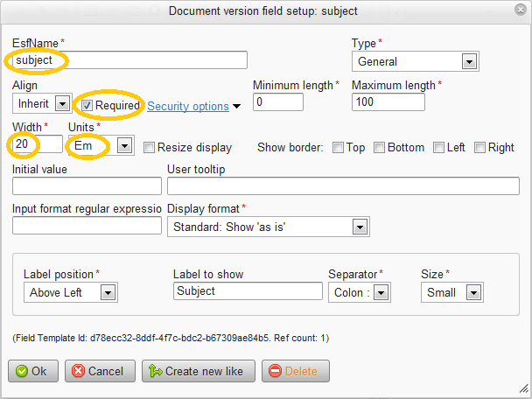Toggle the Bottom border checkbox
Image resolution: width=532 pixels, height=399 pixels.
point(379,147)
